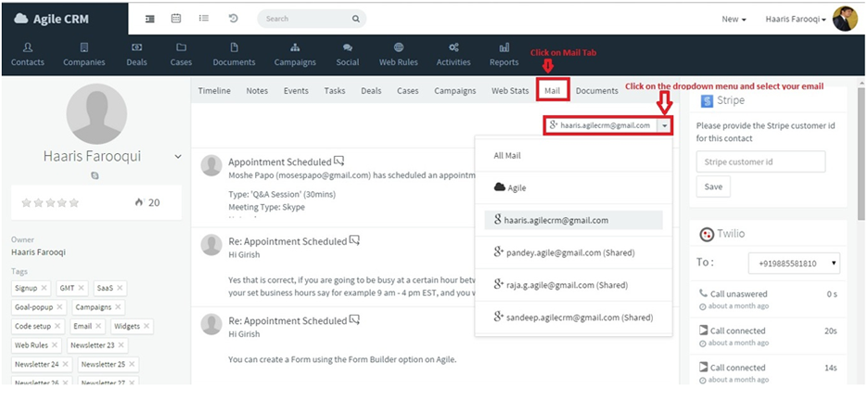Switch to Notes tab
Image resolution: width=868 pixels, height=401 pixels.
pyautogui.click(x=257, y=90)
